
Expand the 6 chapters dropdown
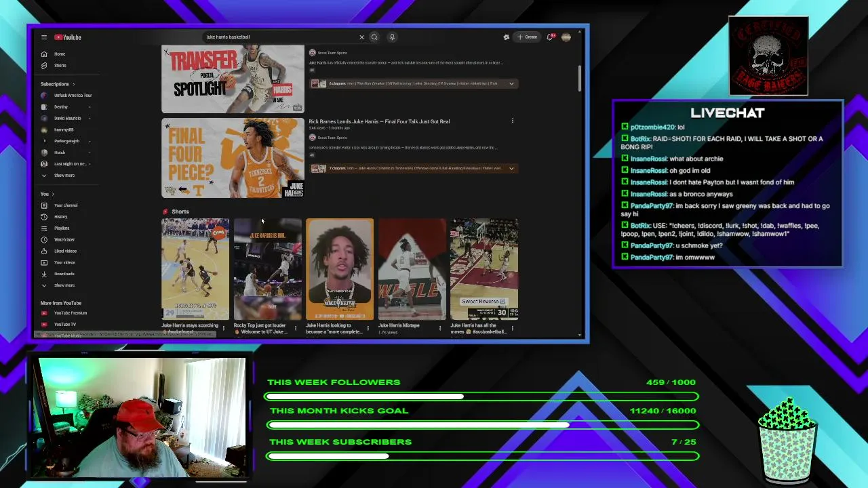(414, 84)
